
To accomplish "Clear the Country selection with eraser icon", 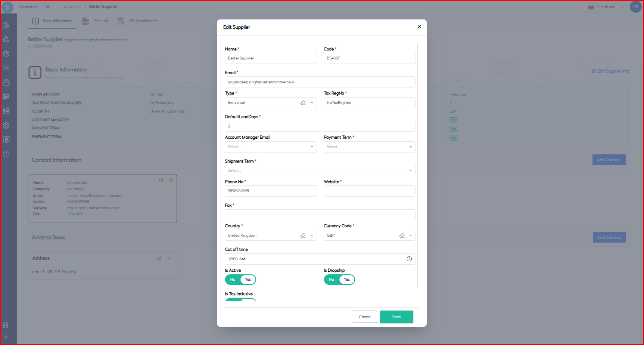I will (x=303, y=235).
